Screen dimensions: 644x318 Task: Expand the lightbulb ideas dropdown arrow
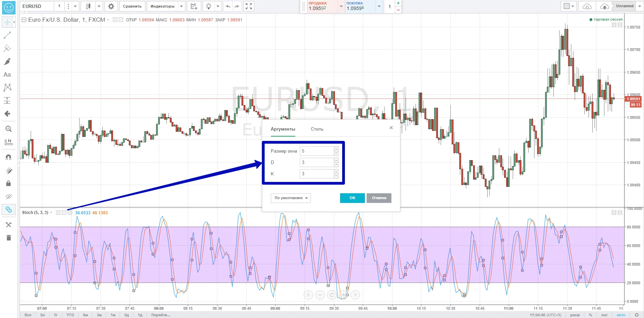tap(218, 6)
